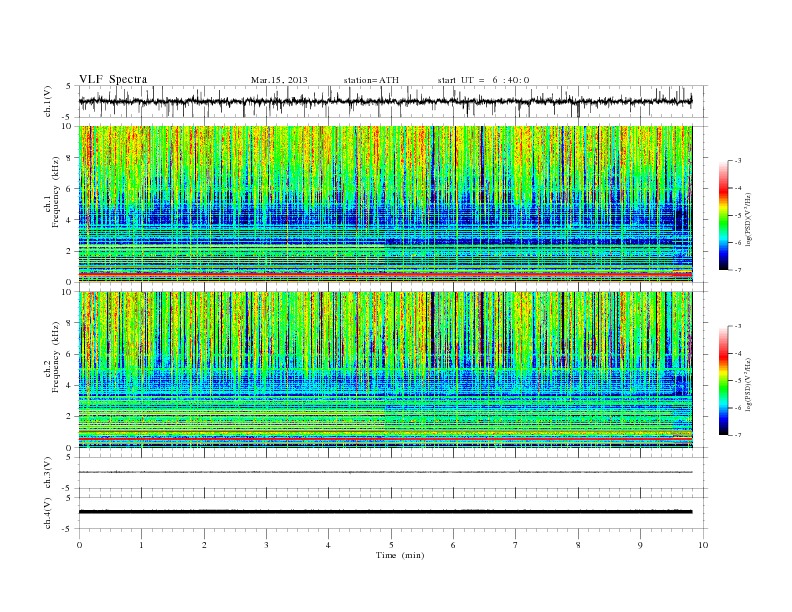Viewport: 792px width, 612px height.
Task: Click the "station=ATH" header label
Action: pos(371,80)
